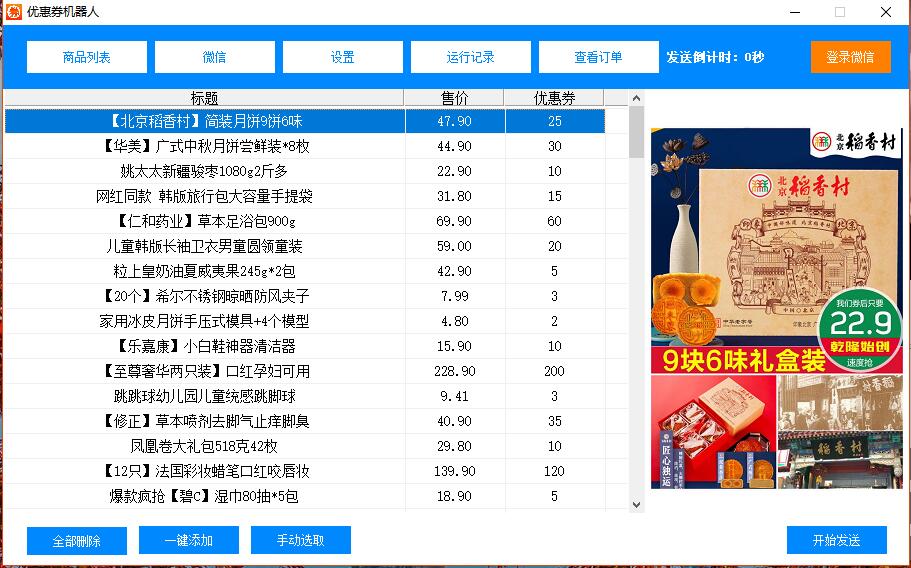Click price cell 4.80

(455, 321)
